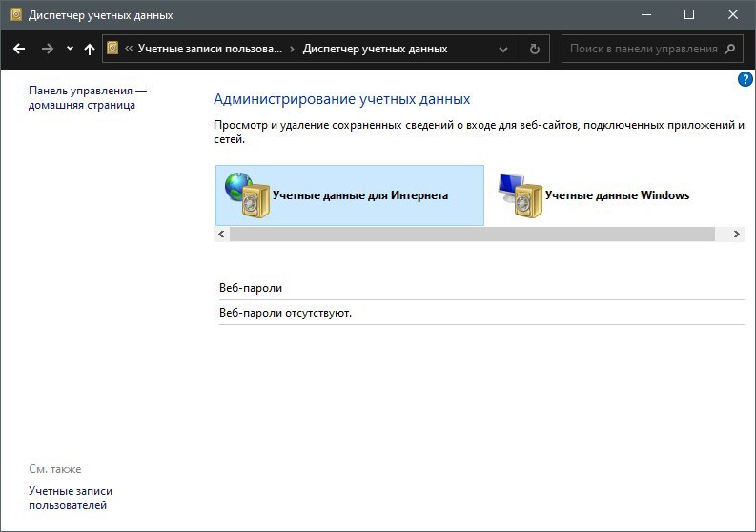Click the left arrow on the horizontal scrollbar
Viewport: 756px width, 532px height.
tap(221, 234)
